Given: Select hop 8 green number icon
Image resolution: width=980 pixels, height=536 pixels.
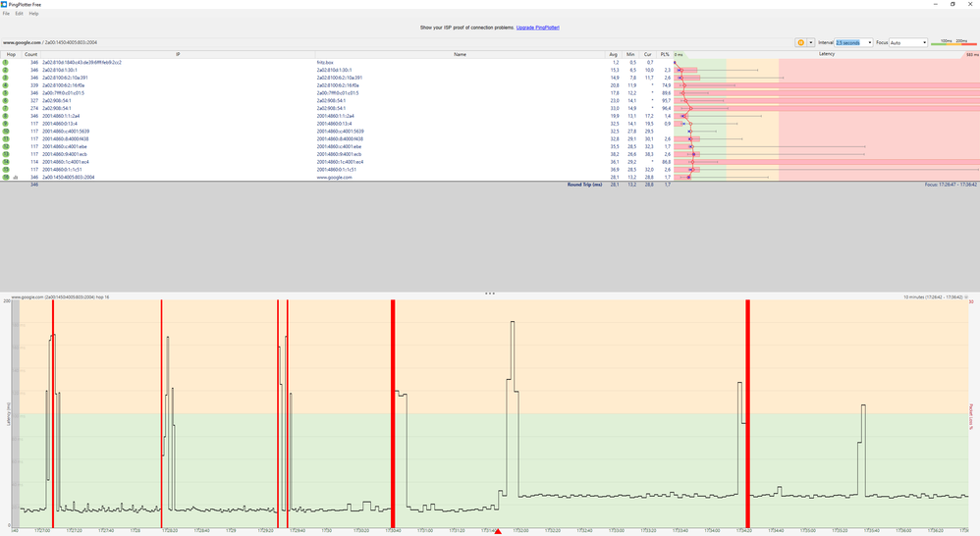Looking at the screenshot, I should coord(6,116).
